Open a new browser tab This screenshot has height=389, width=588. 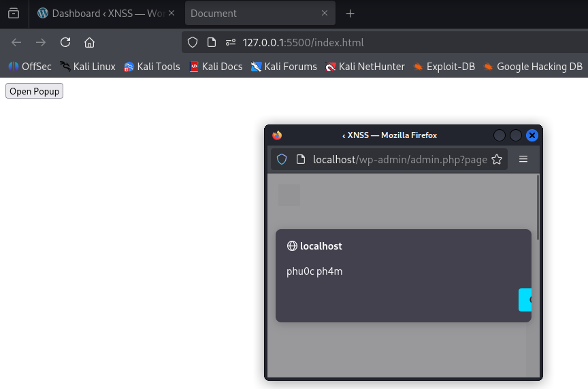click(350, 14)
